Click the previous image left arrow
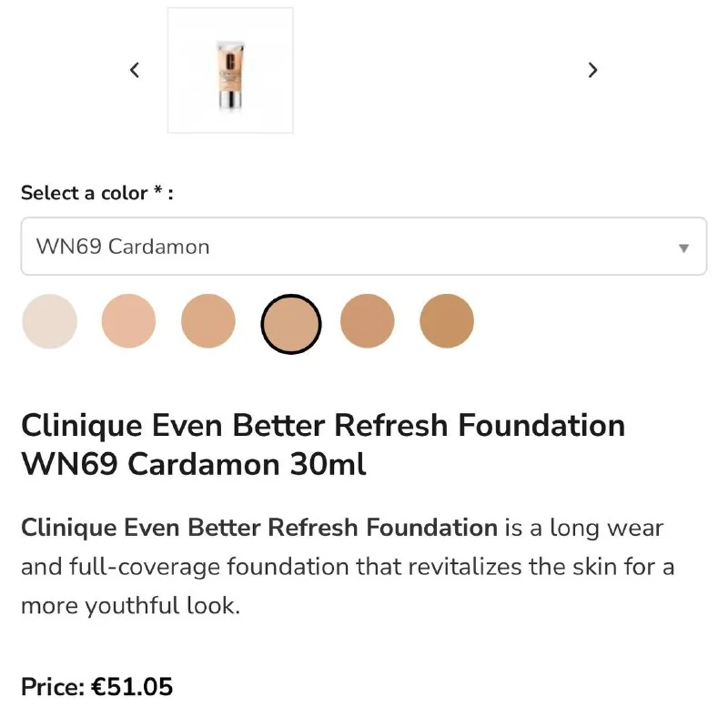 (x=135, y=70)
